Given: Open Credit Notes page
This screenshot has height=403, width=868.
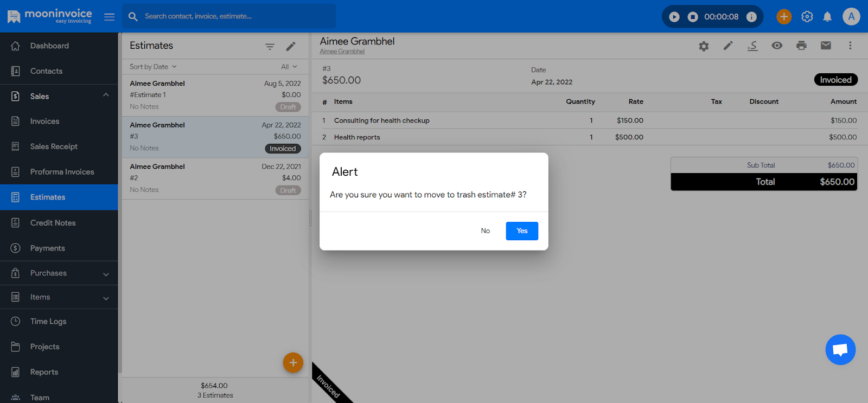Looking at the screenshot, I should [59, 223].
